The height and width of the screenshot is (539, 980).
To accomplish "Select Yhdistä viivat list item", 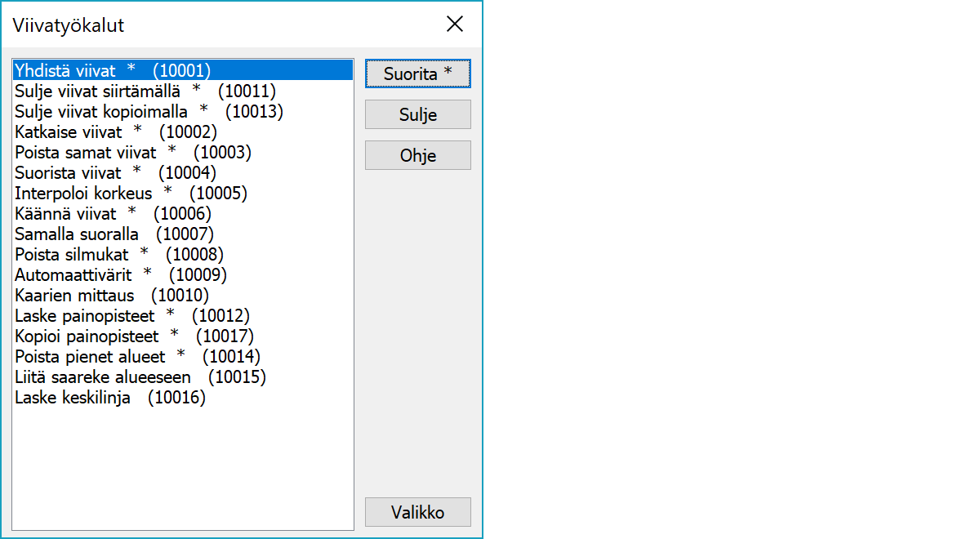I will [113, 70].
